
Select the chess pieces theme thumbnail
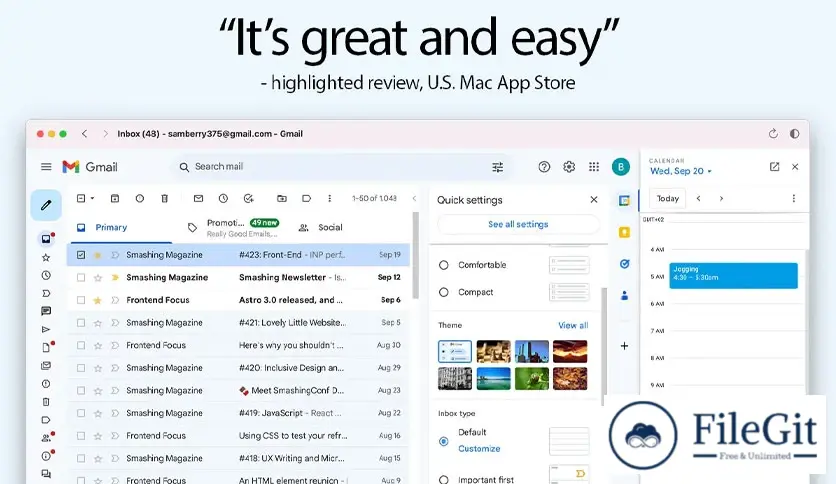[493, 351]
